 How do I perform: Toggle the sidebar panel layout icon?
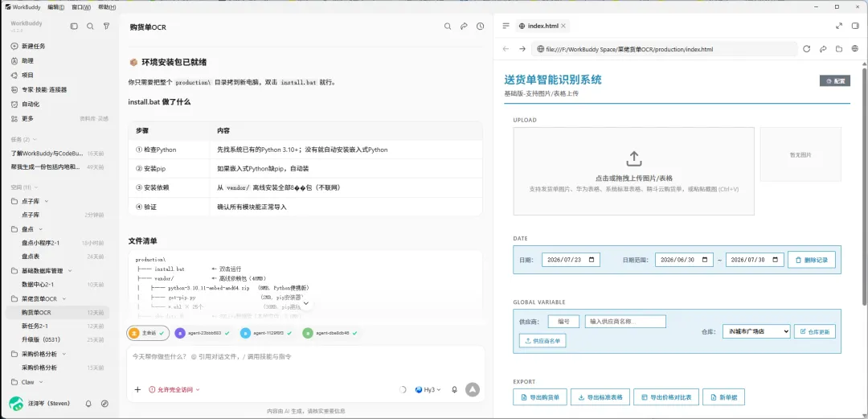[x=74, y=26]
